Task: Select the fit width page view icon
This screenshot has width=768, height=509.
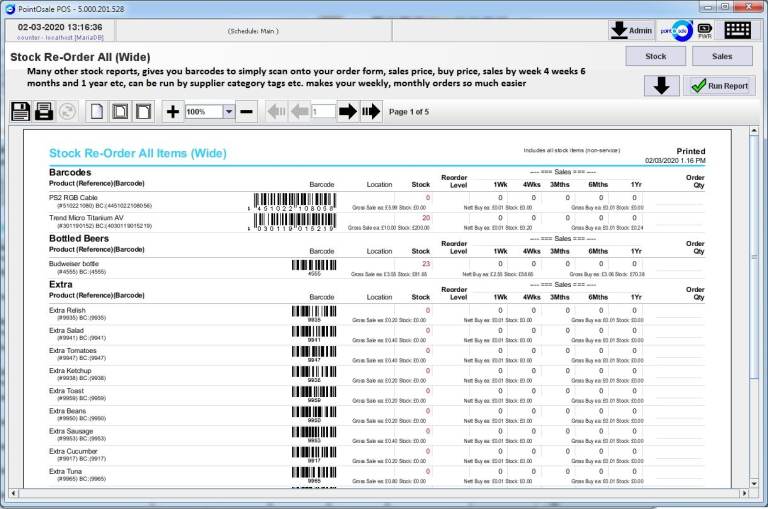Action: pos(143,111)
